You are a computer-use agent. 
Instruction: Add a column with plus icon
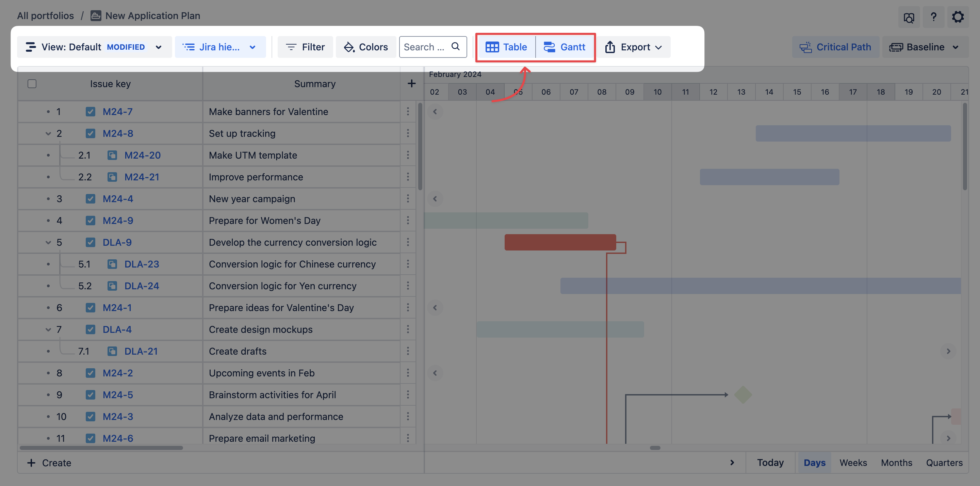click(x=411, y=84)
